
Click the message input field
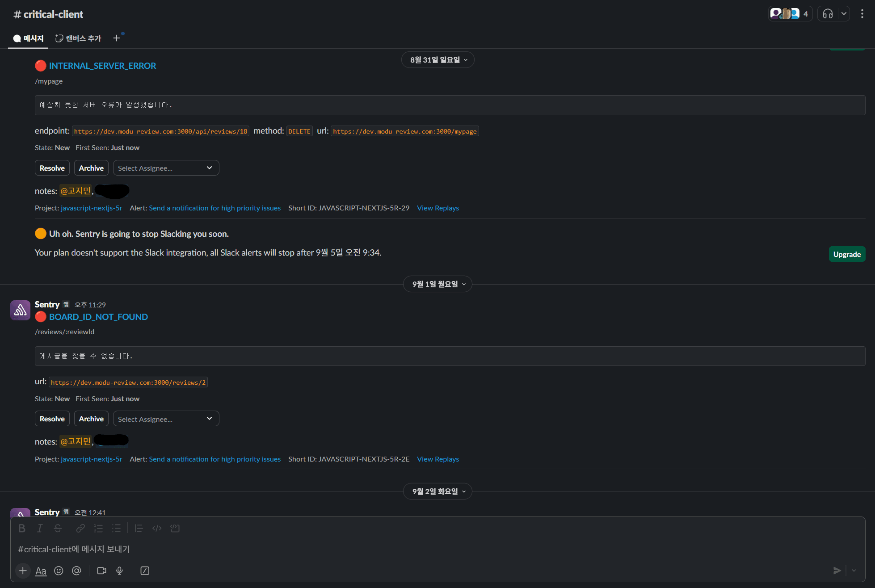pos(402,549)
